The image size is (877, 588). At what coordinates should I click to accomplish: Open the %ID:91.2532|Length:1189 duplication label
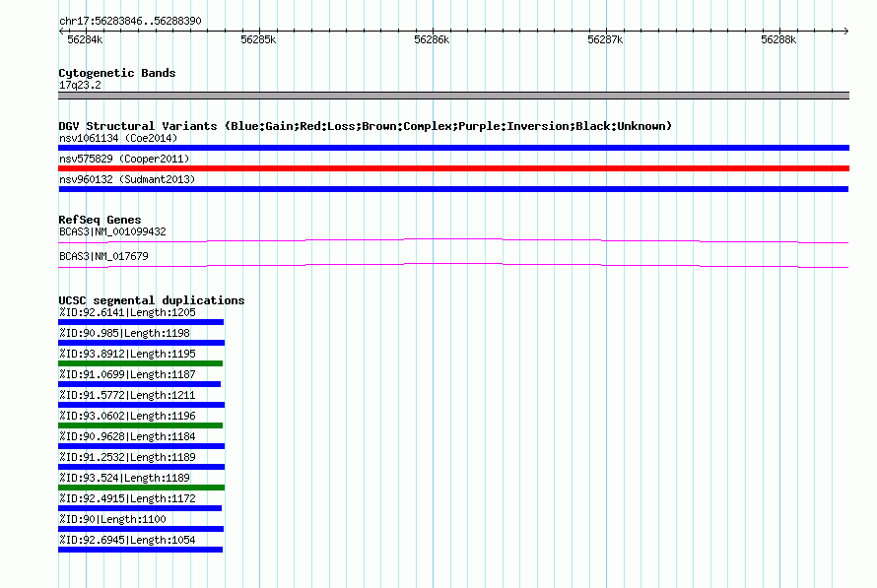[x=127, y=457]
